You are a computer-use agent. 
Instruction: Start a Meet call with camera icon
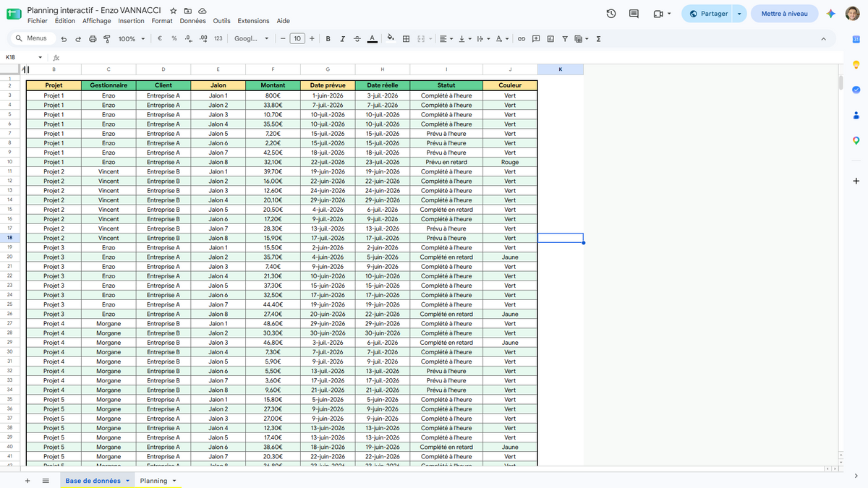click(658, 14)
